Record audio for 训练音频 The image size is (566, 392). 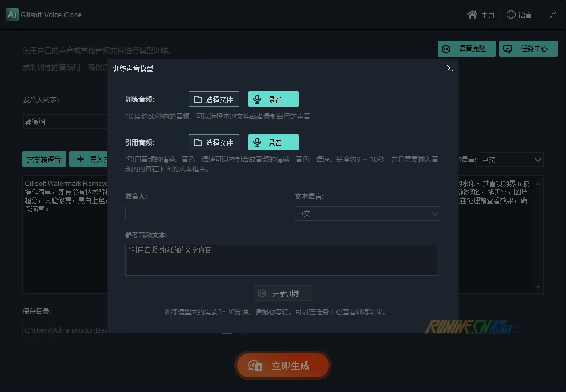pos(273,99)
